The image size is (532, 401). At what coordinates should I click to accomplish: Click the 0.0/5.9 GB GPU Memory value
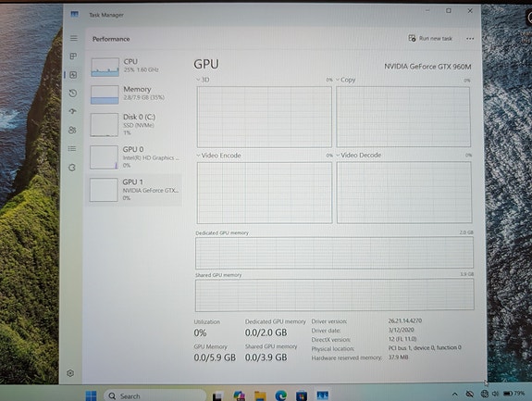click(215, 357)
